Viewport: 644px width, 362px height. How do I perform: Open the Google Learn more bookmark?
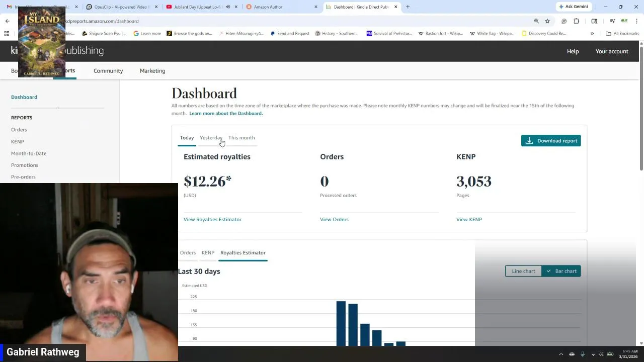(147, 34)
